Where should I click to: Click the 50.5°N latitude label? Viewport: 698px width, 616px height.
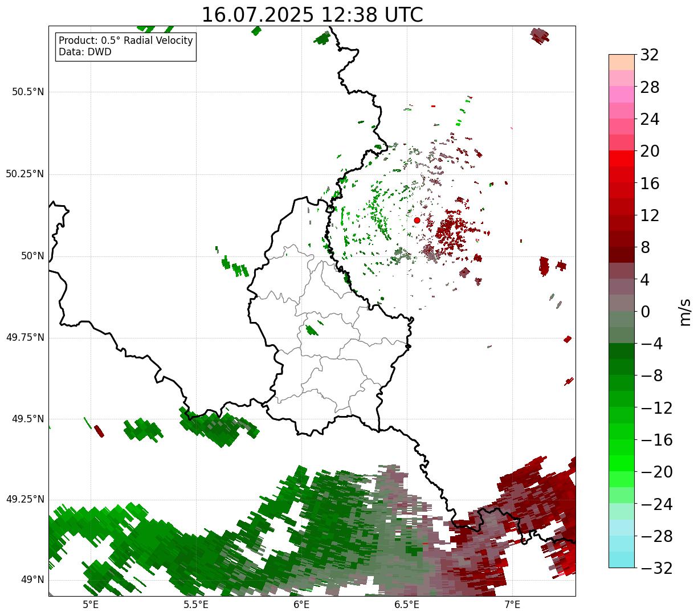point(28,92)
